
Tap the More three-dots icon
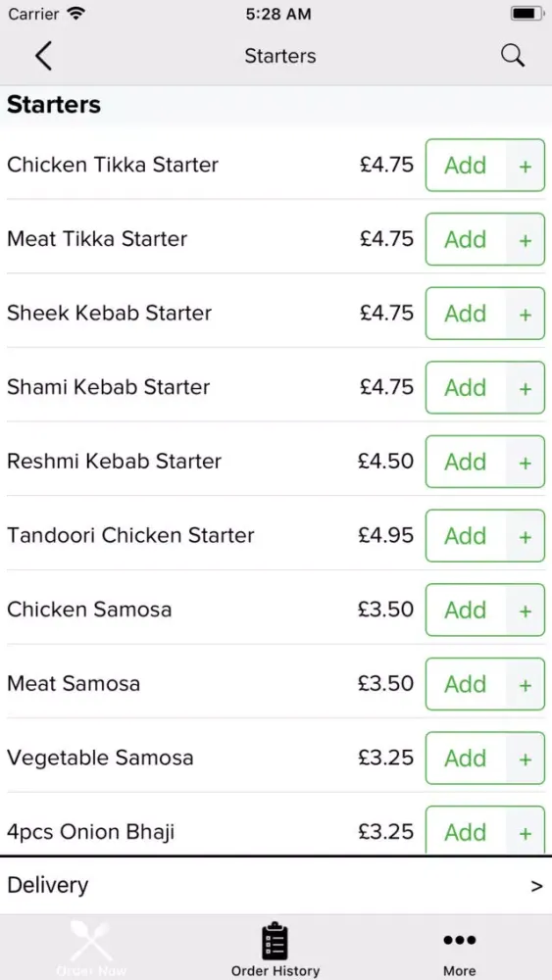pyautogui.click(x=460, y=940)
